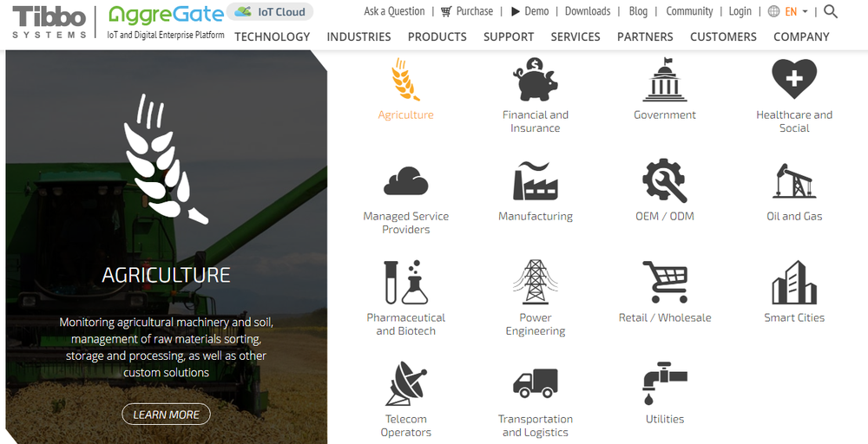868x444 pixels.
Task: Click the IoT Cloud button
Action: (x=270, y=11)
